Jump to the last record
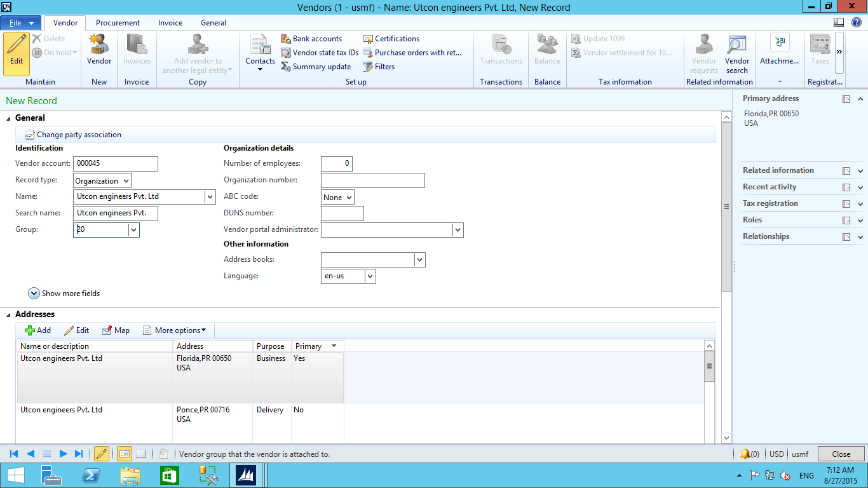Screen dimensions: 868x488 pyautogui.click(x=79, y=454)
